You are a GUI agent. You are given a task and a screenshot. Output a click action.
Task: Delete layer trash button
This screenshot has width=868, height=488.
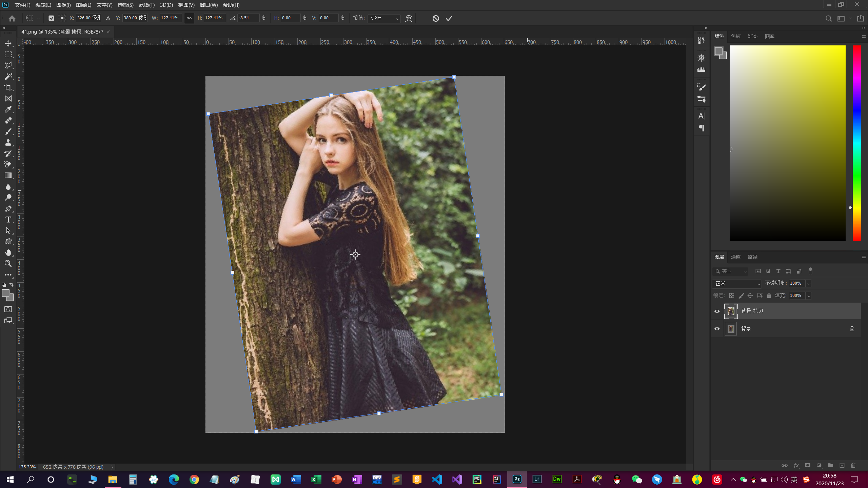[x=853, y=465]
